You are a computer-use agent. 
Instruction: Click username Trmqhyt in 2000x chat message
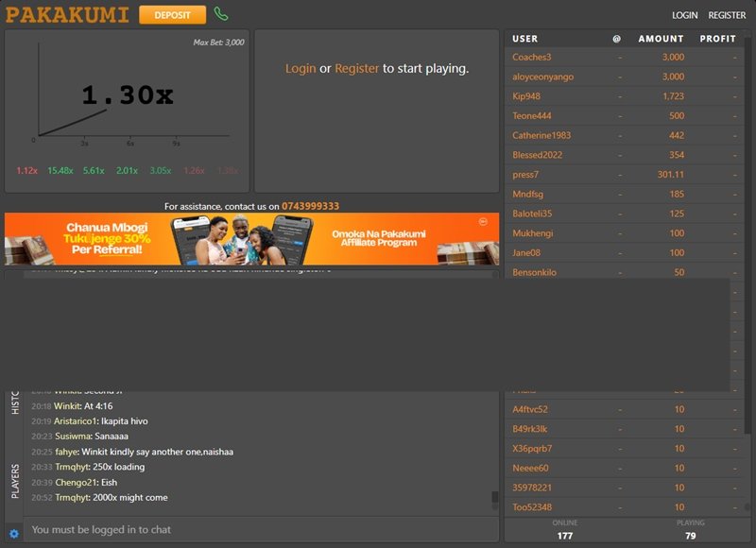pos(71,498)
